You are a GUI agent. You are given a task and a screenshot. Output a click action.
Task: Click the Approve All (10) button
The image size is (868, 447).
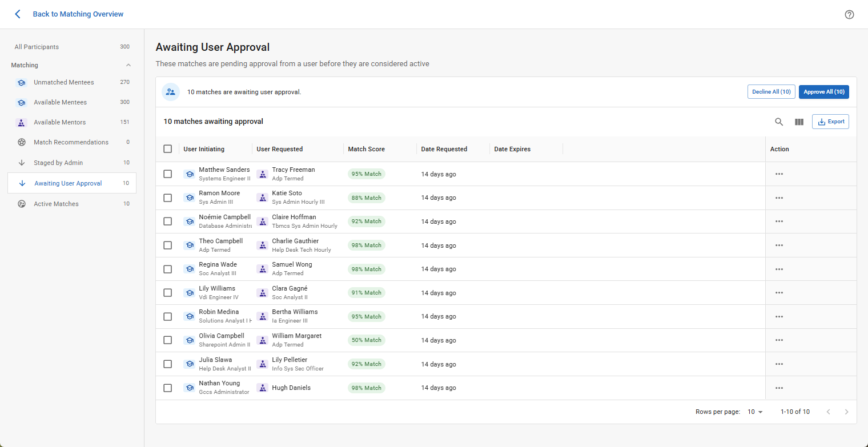pos(824,92)
